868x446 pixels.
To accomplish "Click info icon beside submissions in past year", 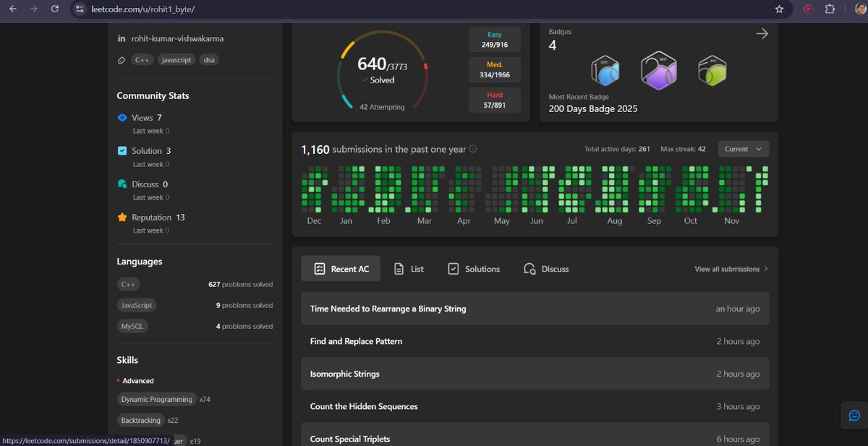I will [x=473, y=149].
